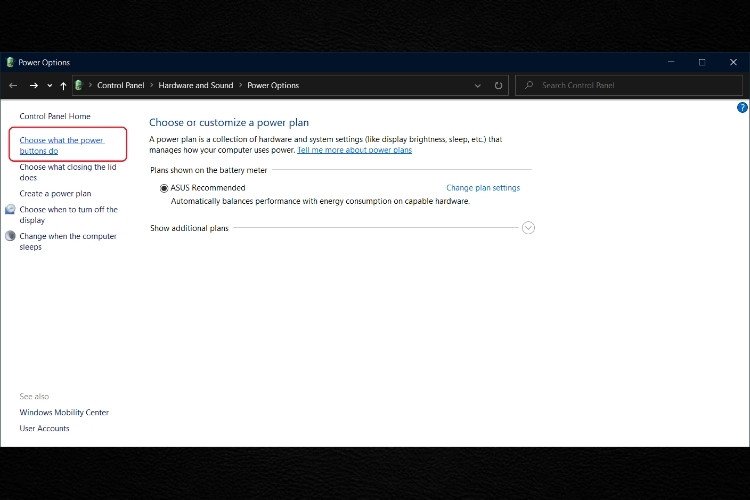Click the forward navigation arrow
Screen dimensions: 750x500
click(x=33, y=86)
